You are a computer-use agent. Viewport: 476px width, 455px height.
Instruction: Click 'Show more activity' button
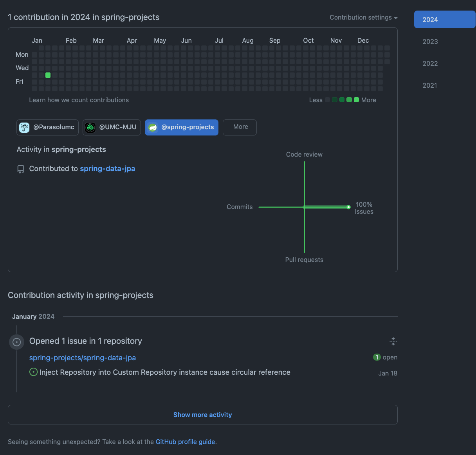coord(203,415)
